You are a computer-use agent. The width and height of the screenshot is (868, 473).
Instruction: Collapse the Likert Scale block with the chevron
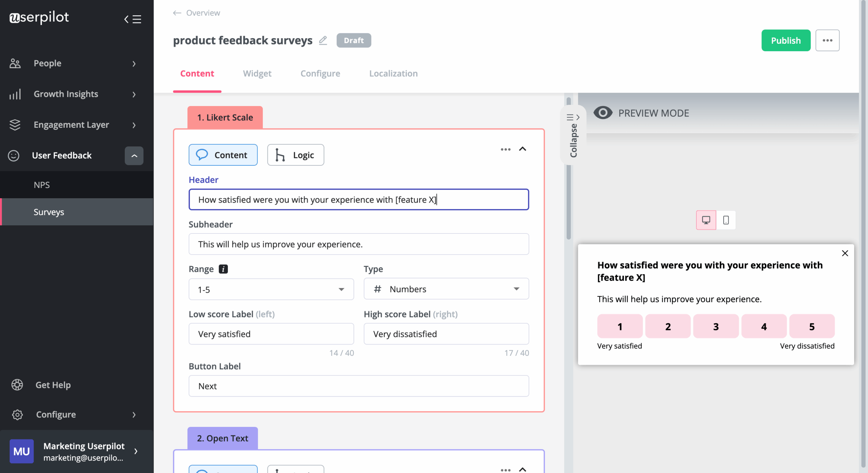[x=522, y=149]
